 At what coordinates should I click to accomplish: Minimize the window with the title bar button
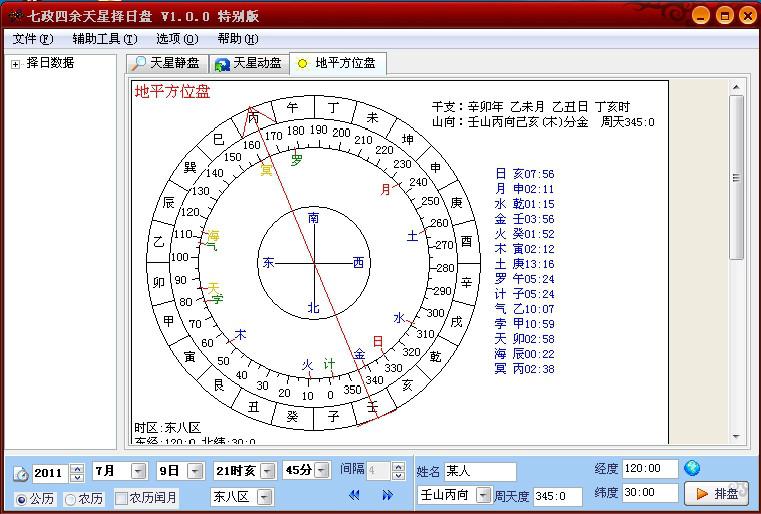click(700, 16)
